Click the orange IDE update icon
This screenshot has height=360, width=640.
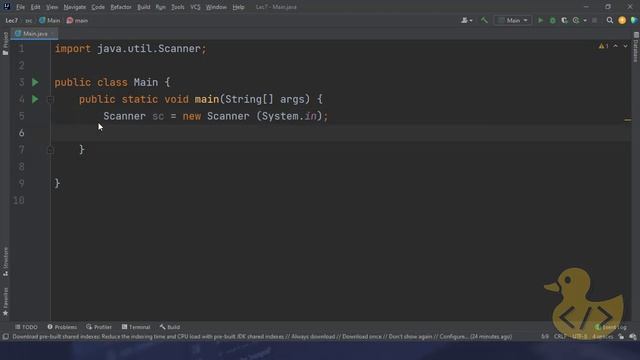[622, 20]
